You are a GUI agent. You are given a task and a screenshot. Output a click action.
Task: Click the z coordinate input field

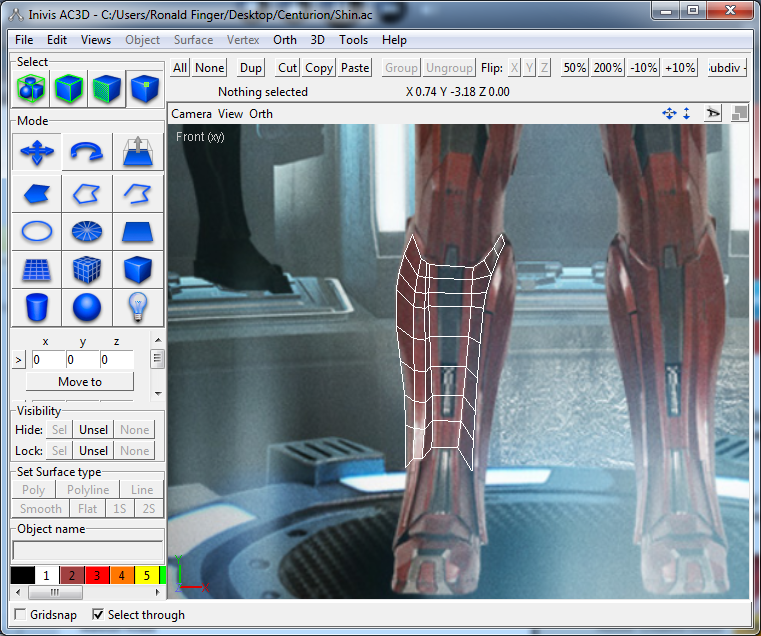(x=116, y=360)
